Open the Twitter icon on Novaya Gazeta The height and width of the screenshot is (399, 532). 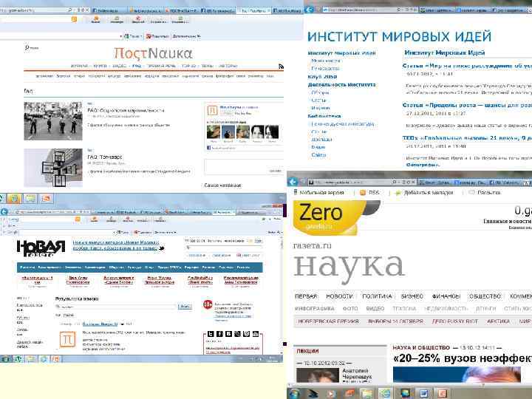click(211, 334)
